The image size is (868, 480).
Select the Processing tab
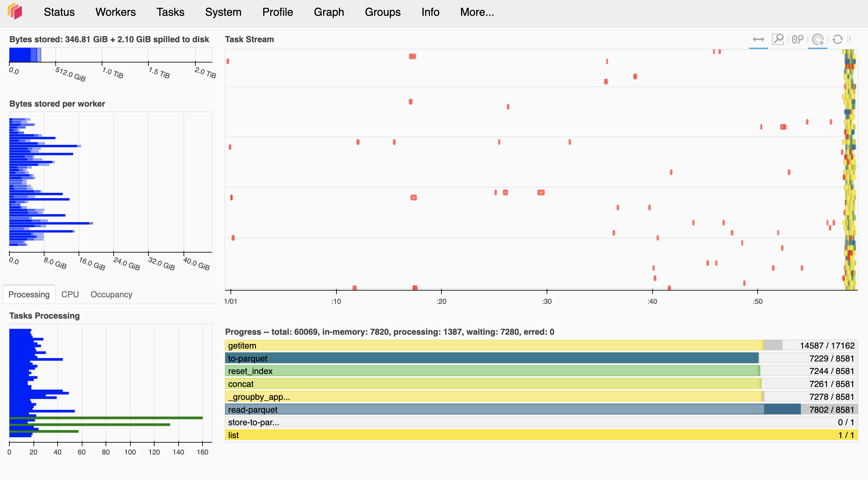tap(29, 294)
